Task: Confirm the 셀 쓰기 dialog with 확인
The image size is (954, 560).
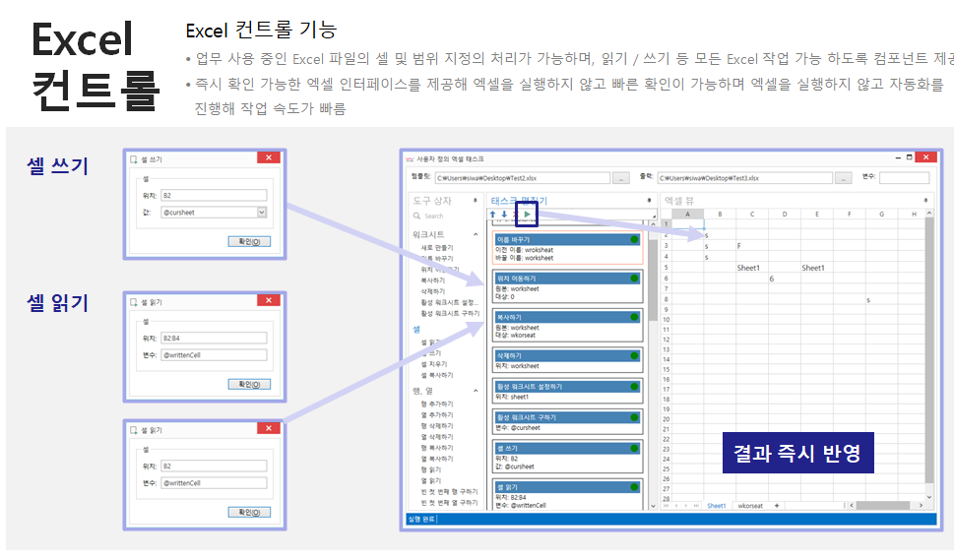Action: coord(249,241)
